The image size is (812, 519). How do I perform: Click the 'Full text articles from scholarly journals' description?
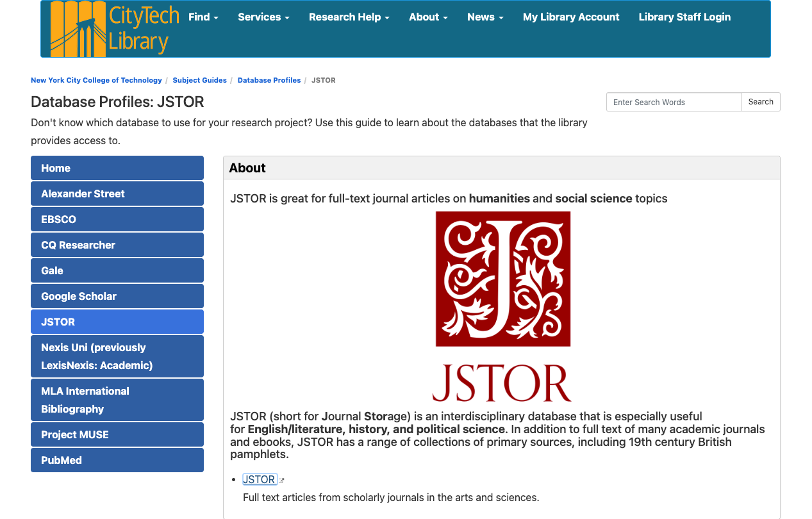pyautogui.click(x=391, y=497)
